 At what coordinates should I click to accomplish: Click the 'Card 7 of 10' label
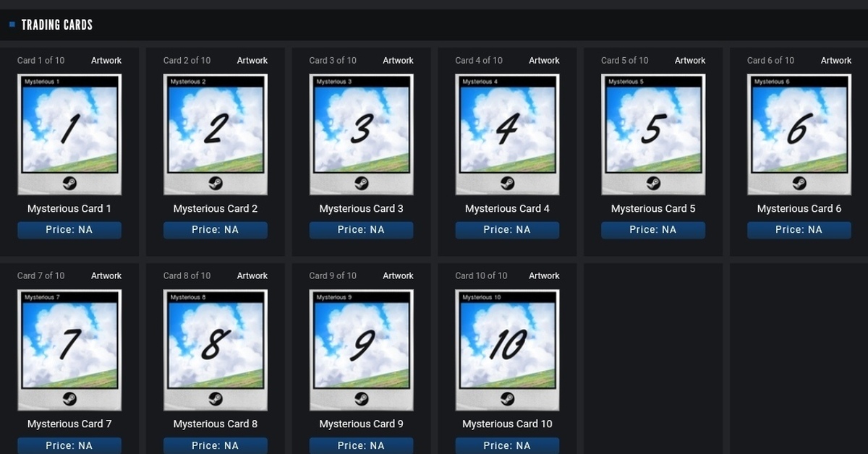point(41,276)
